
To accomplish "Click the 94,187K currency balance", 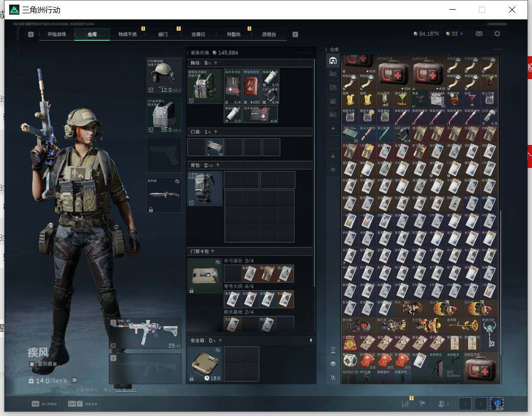I will (426, 34).
